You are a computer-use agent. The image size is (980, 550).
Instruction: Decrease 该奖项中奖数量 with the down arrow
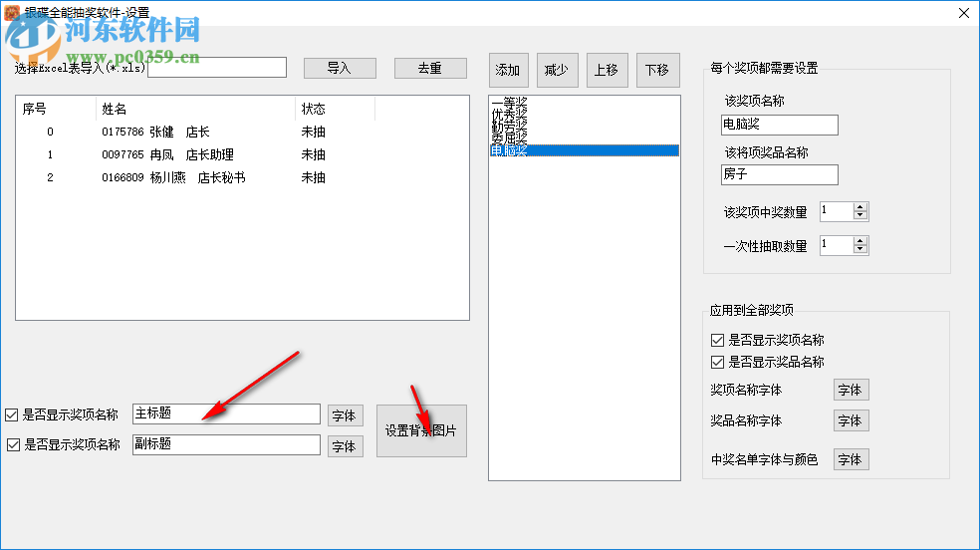coord(860,215)
